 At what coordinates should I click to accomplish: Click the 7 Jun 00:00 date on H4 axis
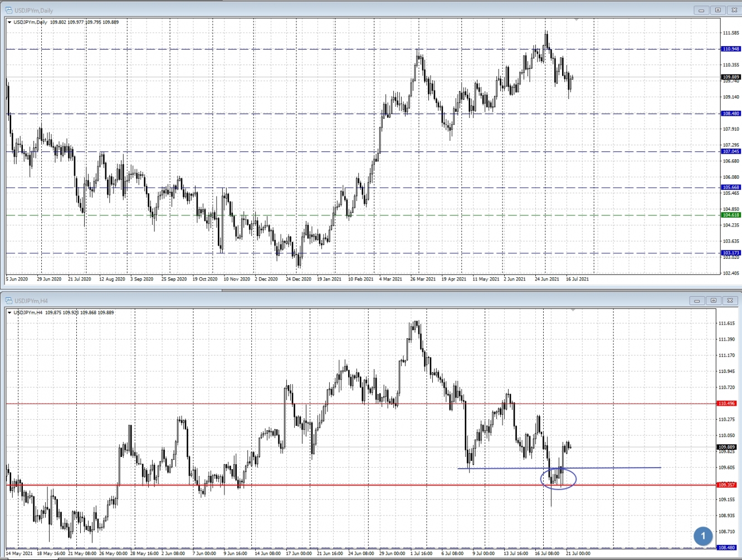coord(204,554)
